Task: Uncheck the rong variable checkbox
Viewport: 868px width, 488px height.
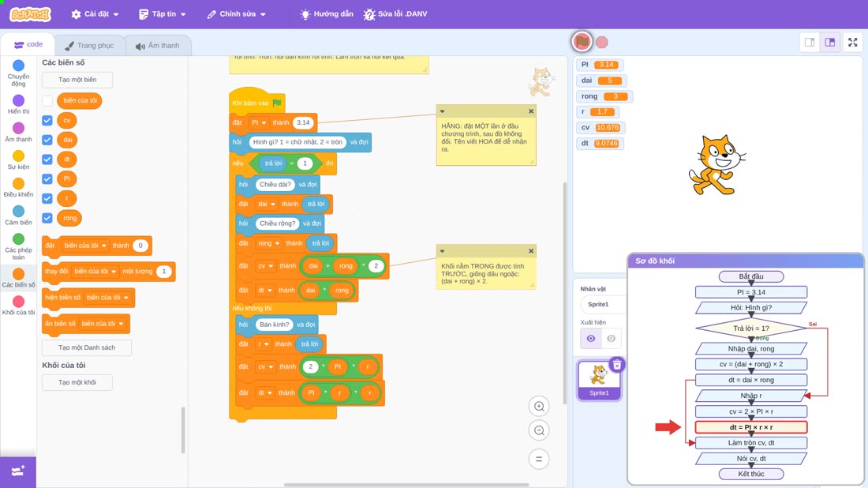Action: point(47,218)
